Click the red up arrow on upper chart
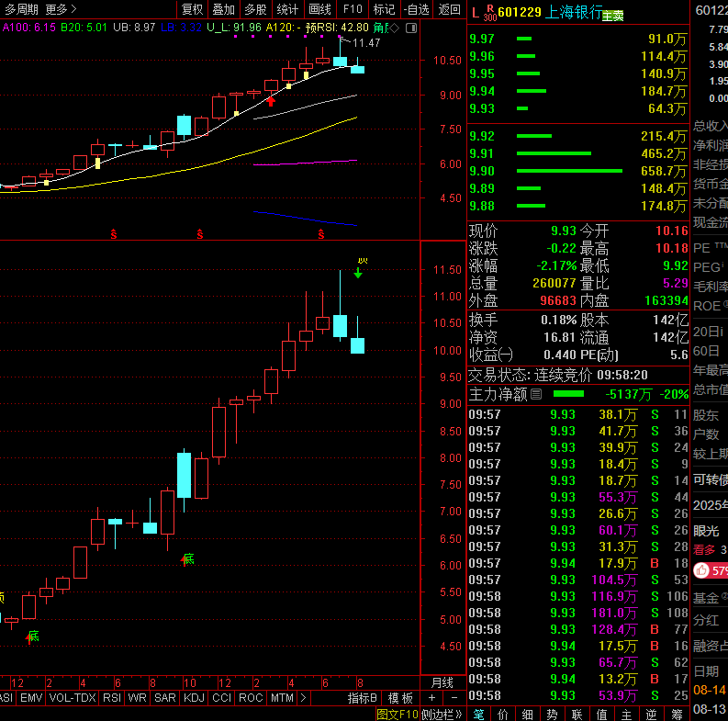Screen dimensions: 728x721 point(271,101)
